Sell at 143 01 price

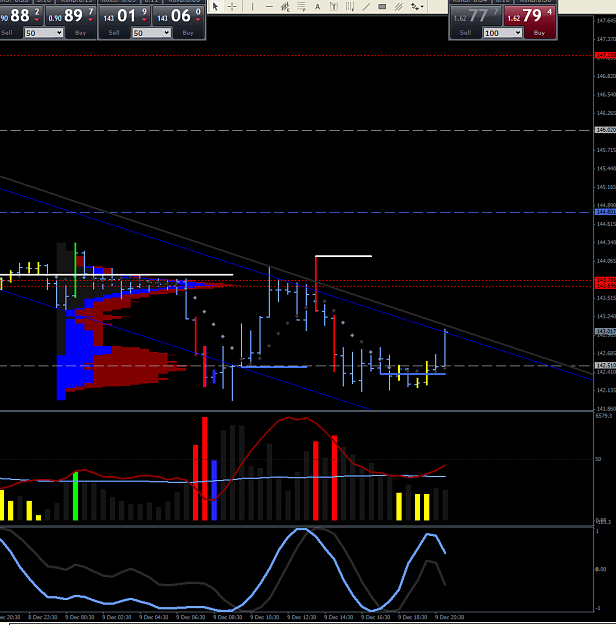pos(125,16)
